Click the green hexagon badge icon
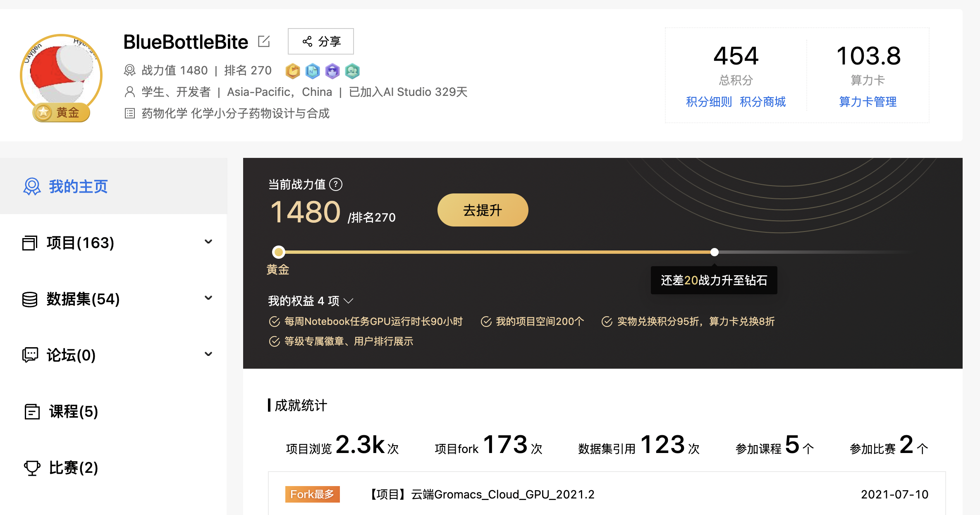The image size is (980, 515). (x=352, y=71)
